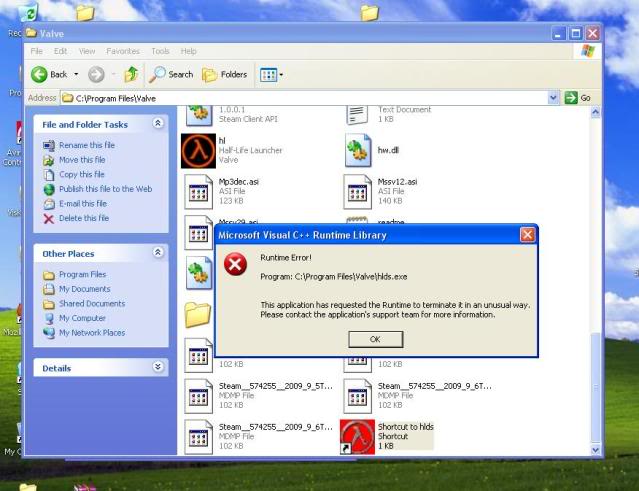Toggle the Folders pane button

pyautogui.click(x=225, y=75)
